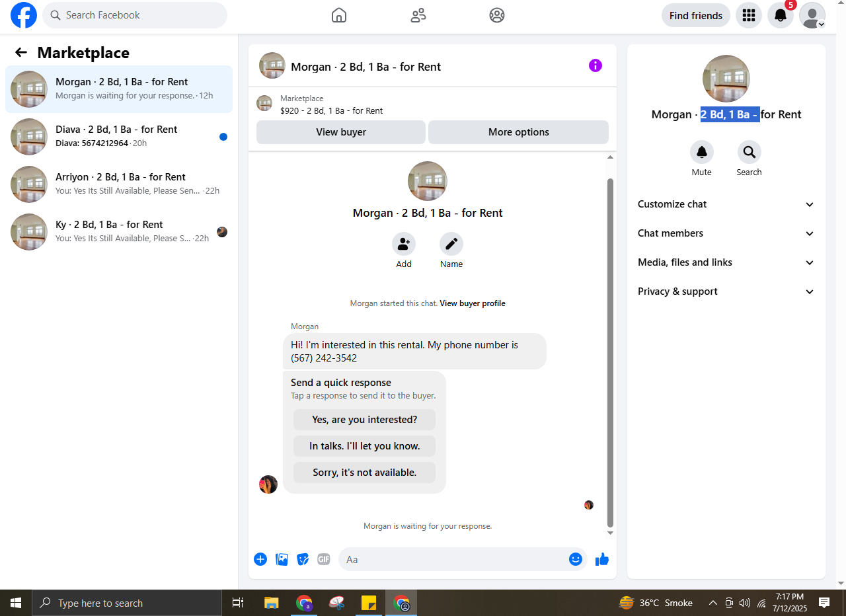Viewport: 846px width, 616px height.
Task: Open more actions plus icon in composer
Action: pyautogui.click(x=260, y=559)
